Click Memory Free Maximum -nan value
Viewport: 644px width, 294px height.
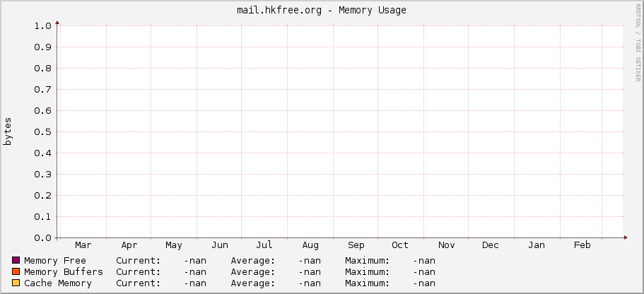click(x=424, y=261)
